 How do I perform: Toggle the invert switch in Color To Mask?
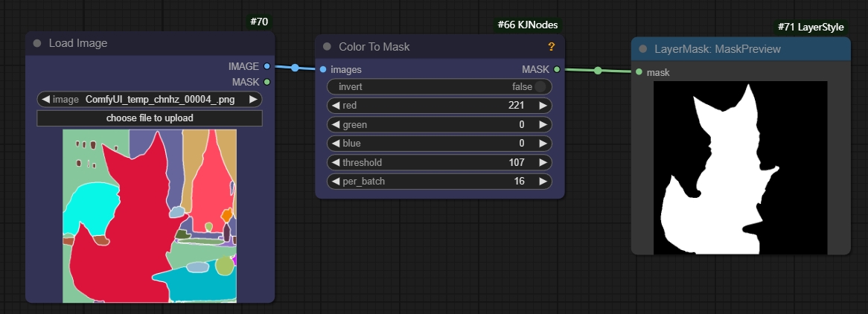[x=540, y=87]
